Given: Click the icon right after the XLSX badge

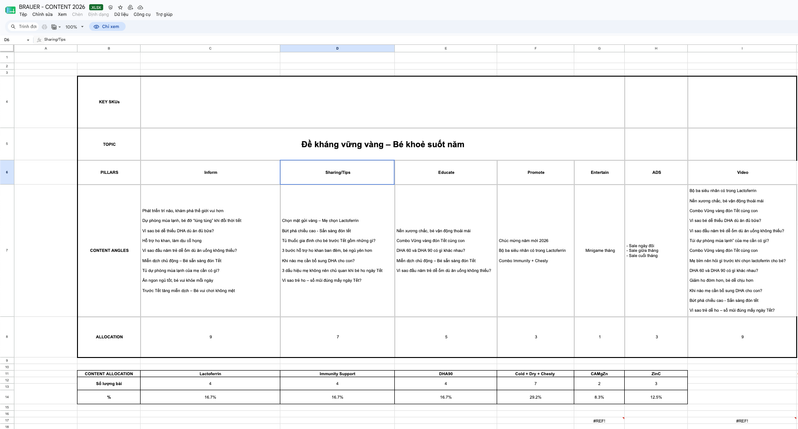Looking at the screenshot, I should point(110,7).
